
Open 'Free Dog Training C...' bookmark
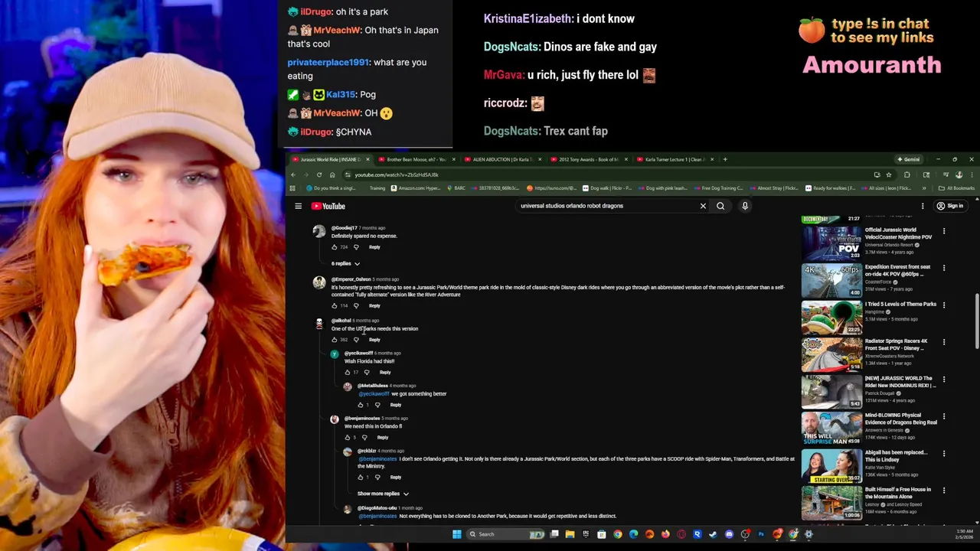click(718, 188)
